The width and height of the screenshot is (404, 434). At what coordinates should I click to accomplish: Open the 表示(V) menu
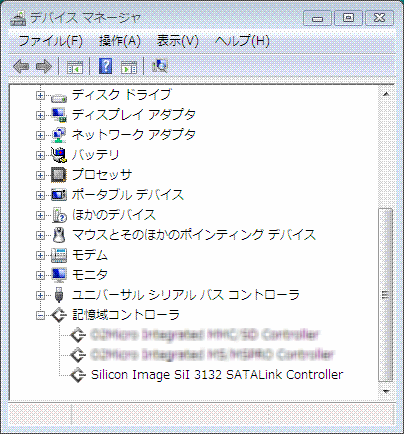point(178,41)
